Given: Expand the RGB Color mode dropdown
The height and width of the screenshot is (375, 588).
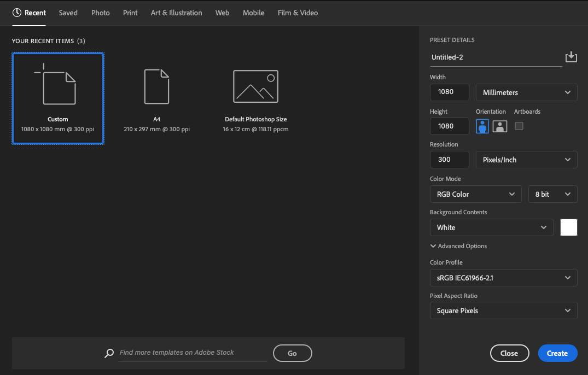Looking at the screenshot, I should tap(475, 194).
